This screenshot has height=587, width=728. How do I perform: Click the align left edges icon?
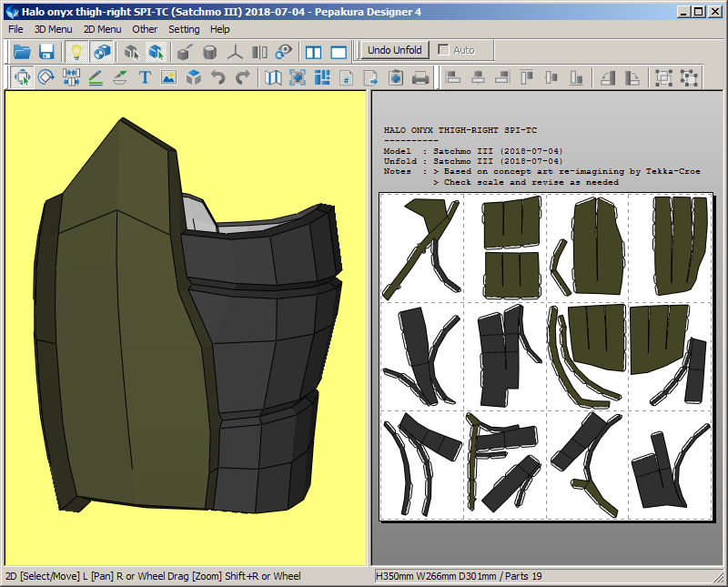[453, 78]
